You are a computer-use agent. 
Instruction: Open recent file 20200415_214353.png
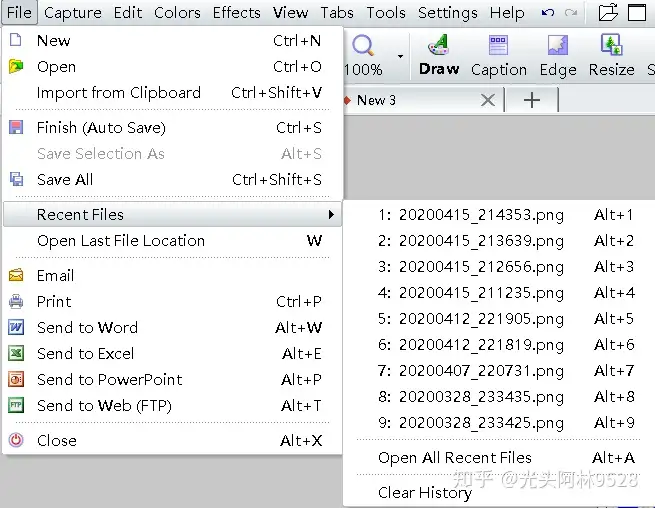tap(499, 215)
